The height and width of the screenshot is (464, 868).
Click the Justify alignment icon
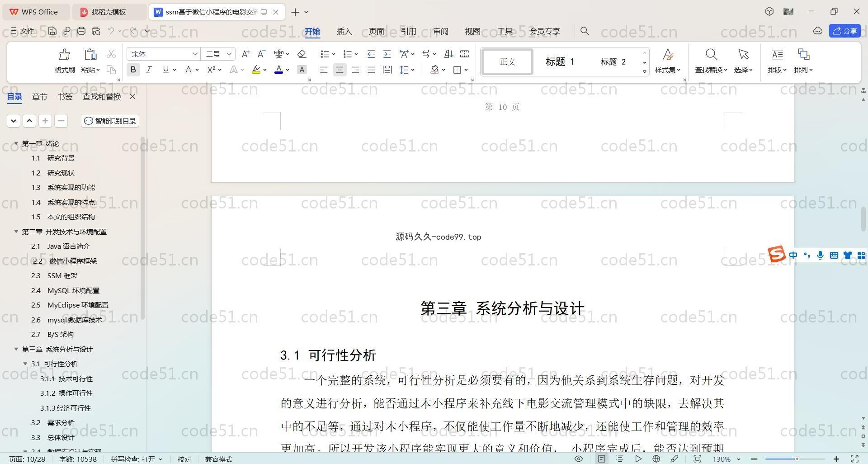coord(371,70)
